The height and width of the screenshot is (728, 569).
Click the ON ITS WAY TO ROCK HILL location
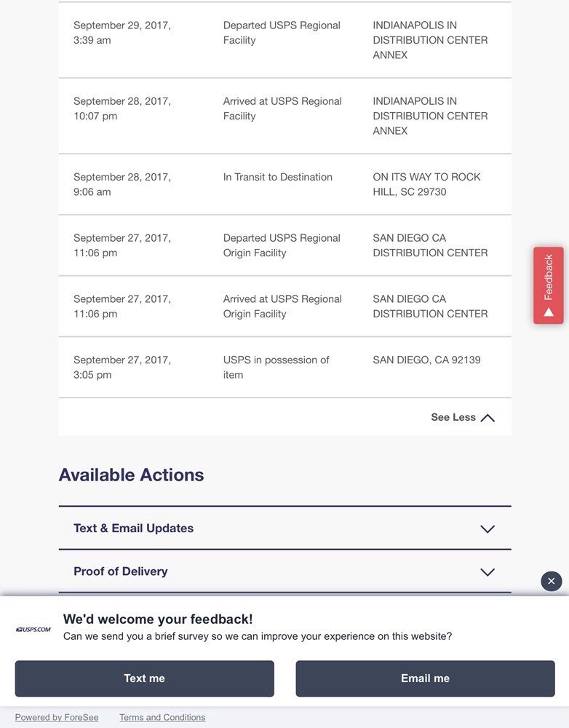427,184
